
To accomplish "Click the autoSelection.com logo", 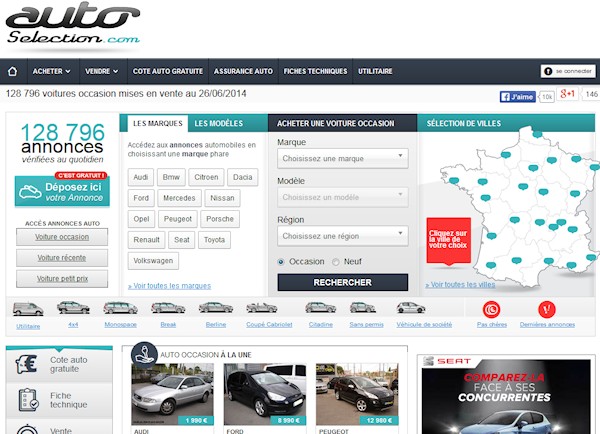I will pyautogui.click(x=73, y=24).
